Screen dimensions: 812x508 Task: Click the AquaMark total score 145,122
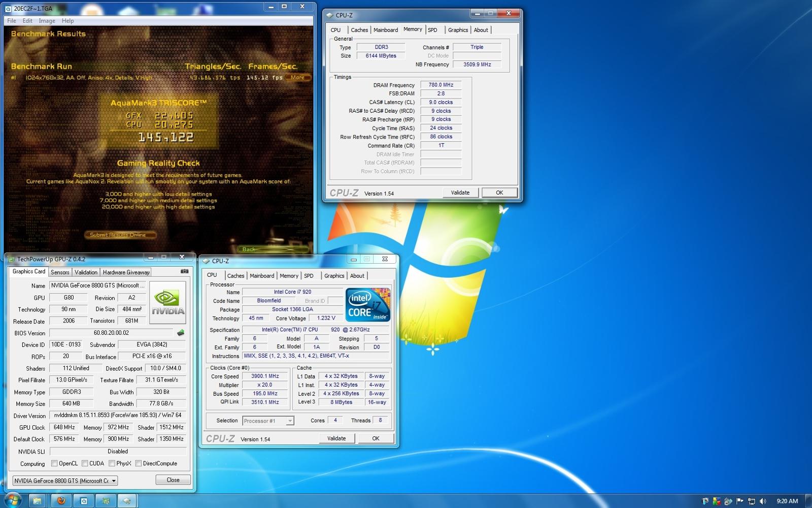pos(166,137)
